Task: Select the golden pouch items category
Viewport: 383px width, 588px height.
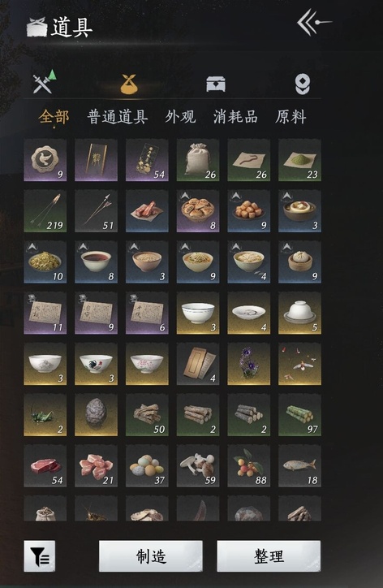Action: click(129, 84)
